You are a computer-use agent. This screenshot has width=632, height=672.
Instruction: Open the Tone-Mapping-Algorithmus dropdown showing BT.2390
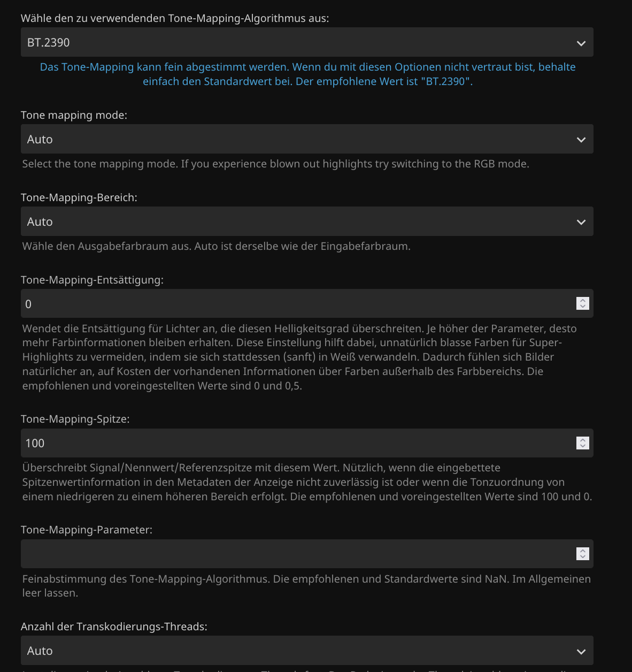point(299,42)
